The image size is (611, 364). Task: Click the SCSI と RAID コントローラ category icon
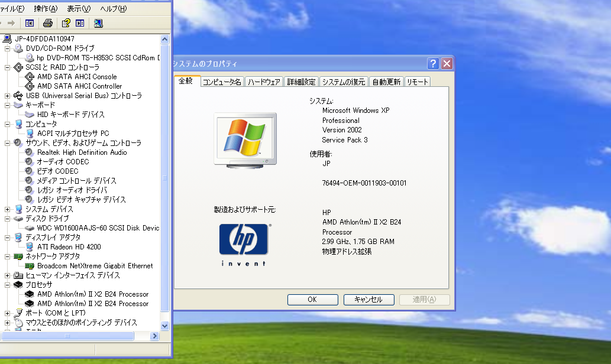tap(18, 67)
